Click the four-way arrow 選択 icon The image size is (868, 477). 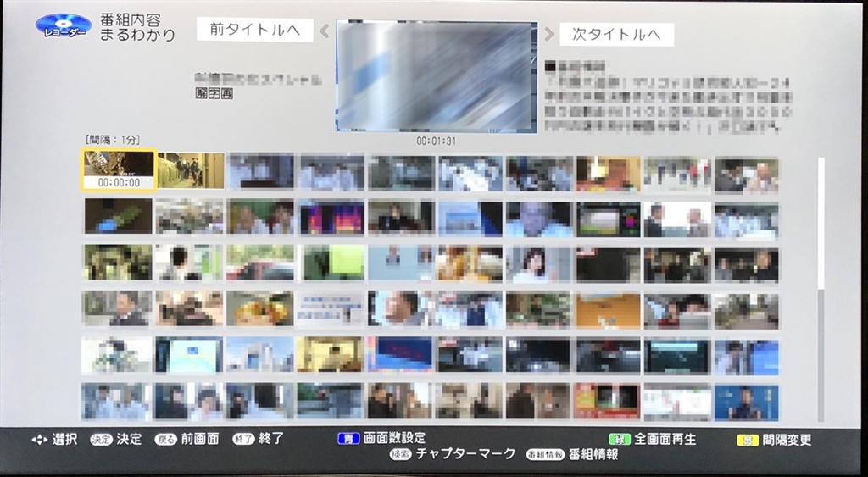coord(39,440)
